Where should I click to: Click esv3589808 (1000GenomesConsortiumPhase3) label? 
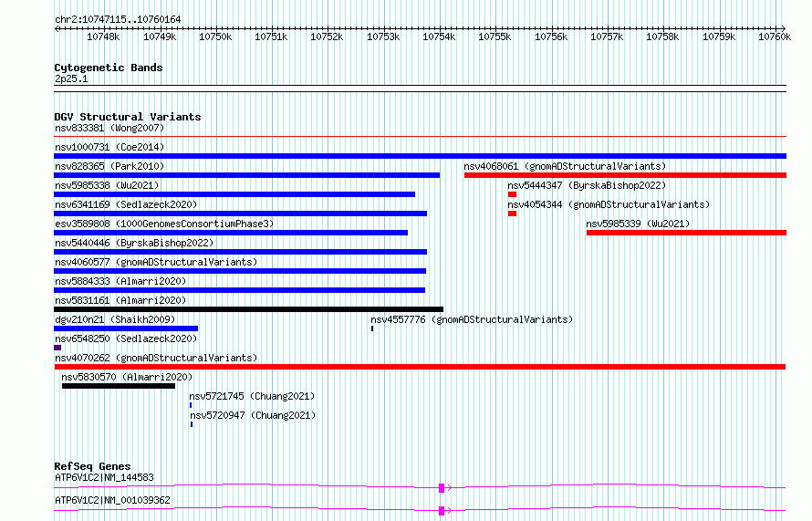click(164, 224)
